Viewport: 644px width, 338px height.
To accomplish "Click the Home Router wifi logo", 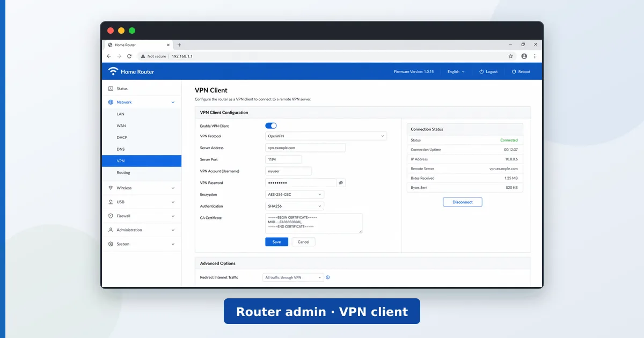I will [x=113, y=71].
